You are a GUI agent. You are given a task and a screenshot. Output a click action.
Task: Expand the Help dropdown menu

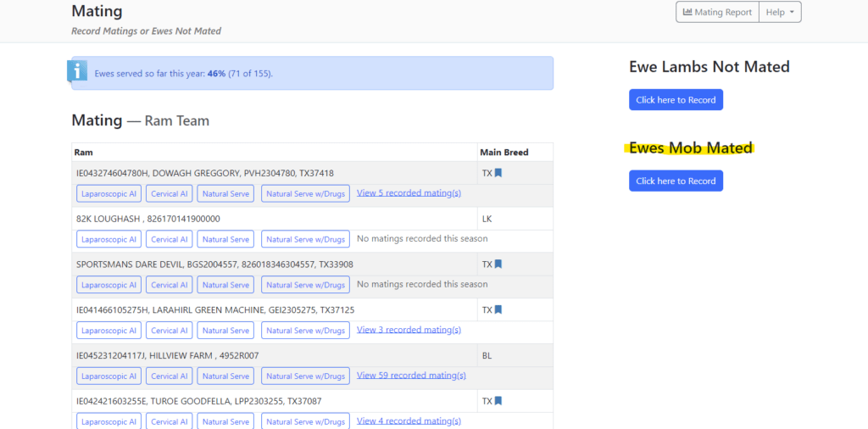click(780, 13)
